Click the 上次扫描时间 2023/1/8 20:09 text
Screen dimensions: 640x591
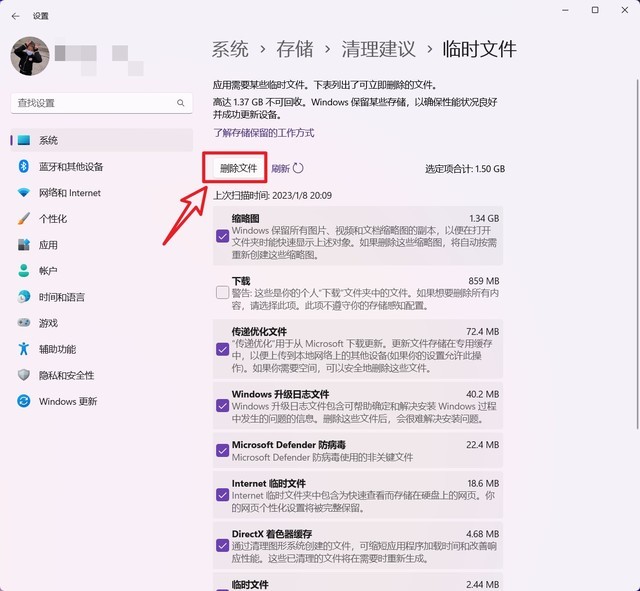pyautogui.click(x=272, y=195)
